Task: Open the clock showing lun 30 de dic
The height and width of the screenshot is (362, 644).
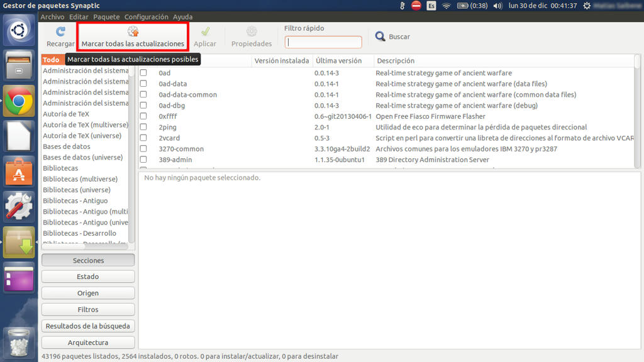Action: 543,6
